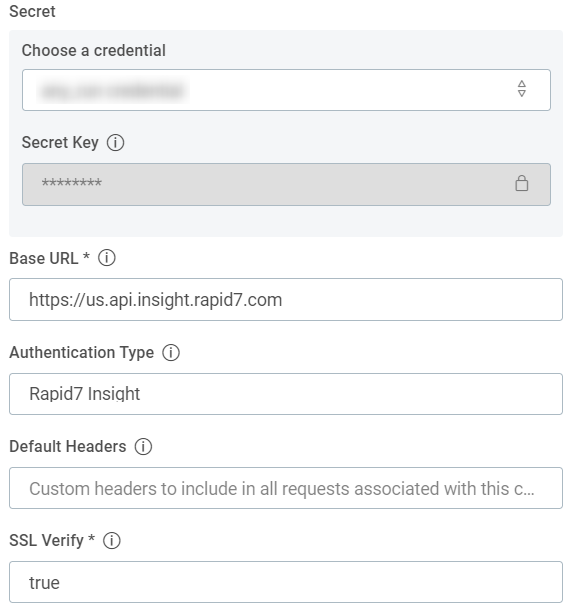
Task: Click the Authentication Type info icon
Action: pos(171,353)
